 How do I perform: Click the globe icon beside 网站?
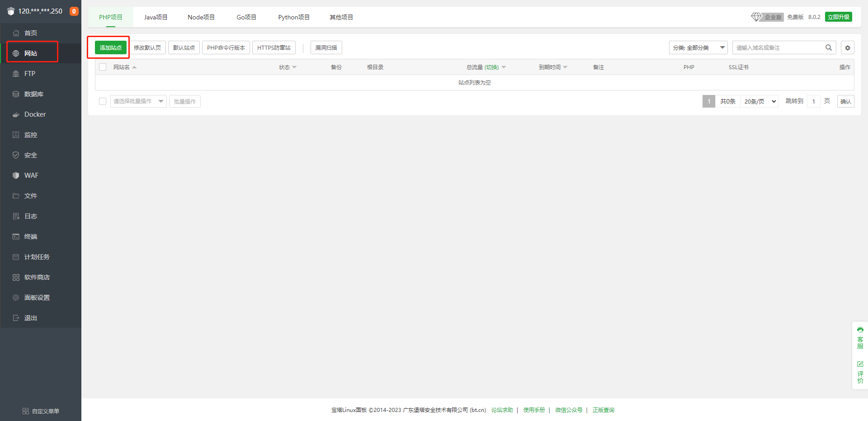point(16,53)
